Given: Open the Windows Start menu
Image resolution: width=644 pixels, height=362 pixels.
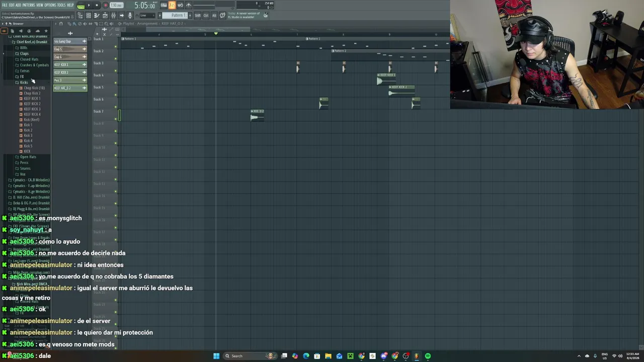Looking at the screenshot, I should pyautogui.click(x=216, y=356).
